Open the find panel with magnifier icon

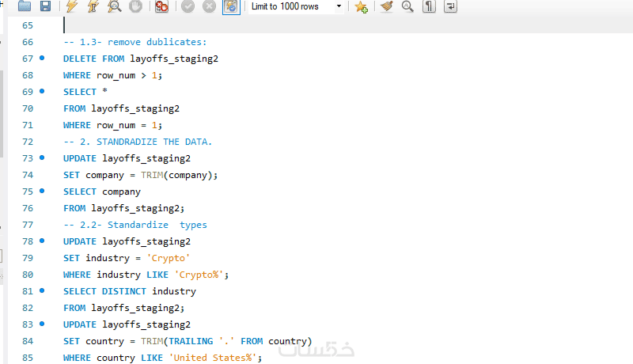point(407,6)
